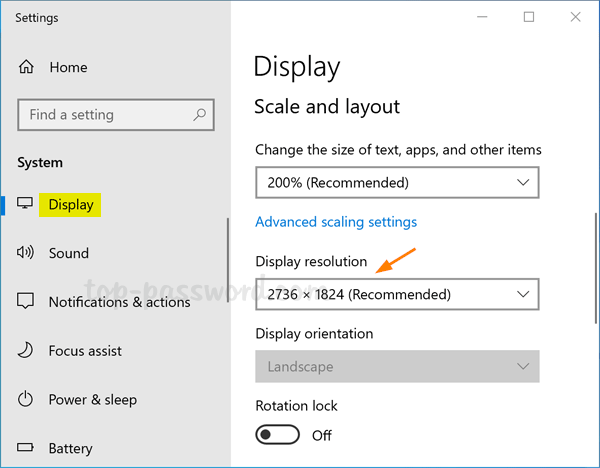Toggle the Rotation lock switch

(x=278, y=435)
